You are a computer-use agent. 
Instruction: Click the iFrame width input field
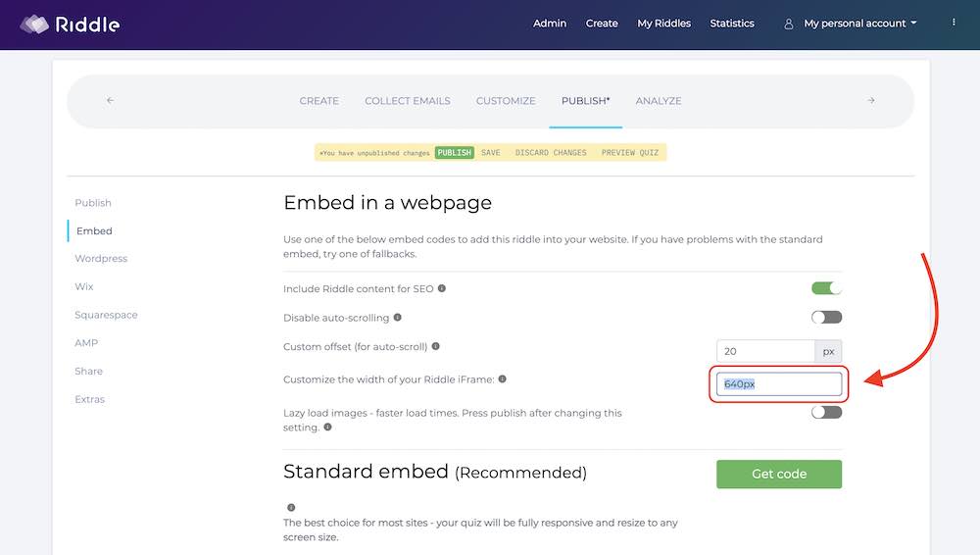click(x=778, y=383)
